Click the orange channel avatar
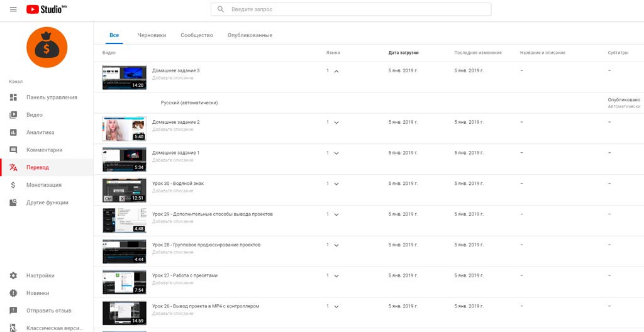This screenshot has width=644, height=332. pos(47,48)
